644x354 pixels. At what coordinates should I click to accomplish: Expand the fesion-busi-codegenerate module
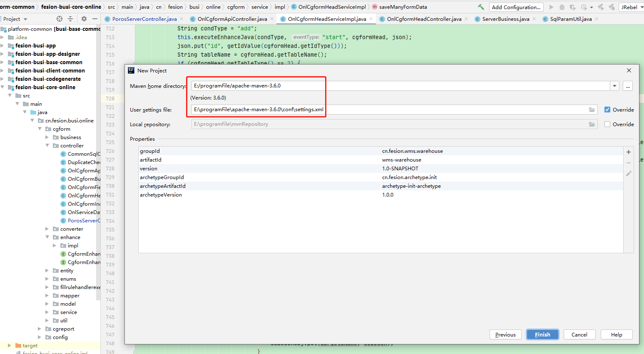2,79
